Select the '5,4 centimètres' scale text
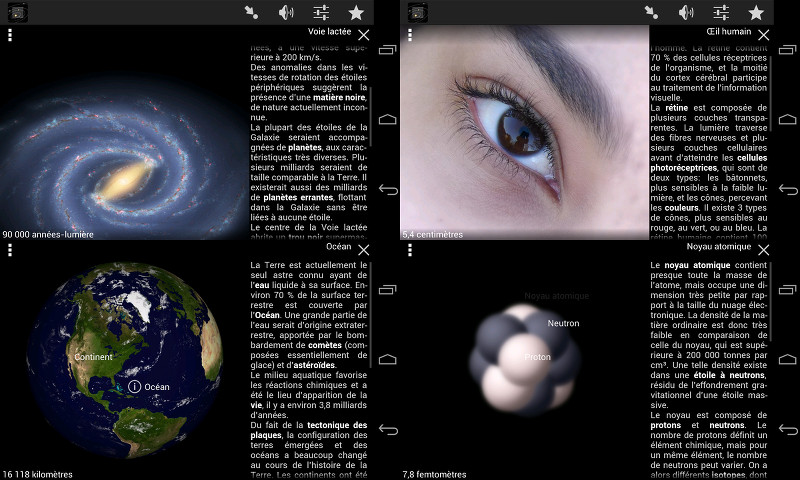The width and height of the screenshot is (800, 480). (433, 235)
